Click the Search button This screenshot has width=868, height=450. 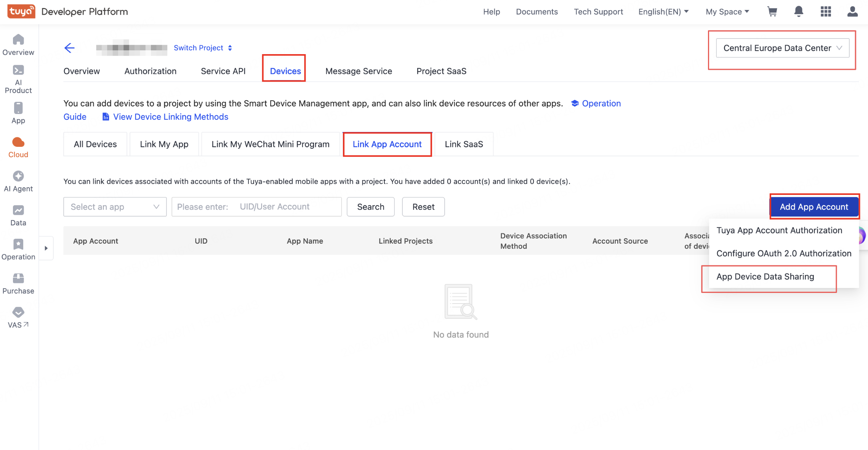[x=371, y=207]
